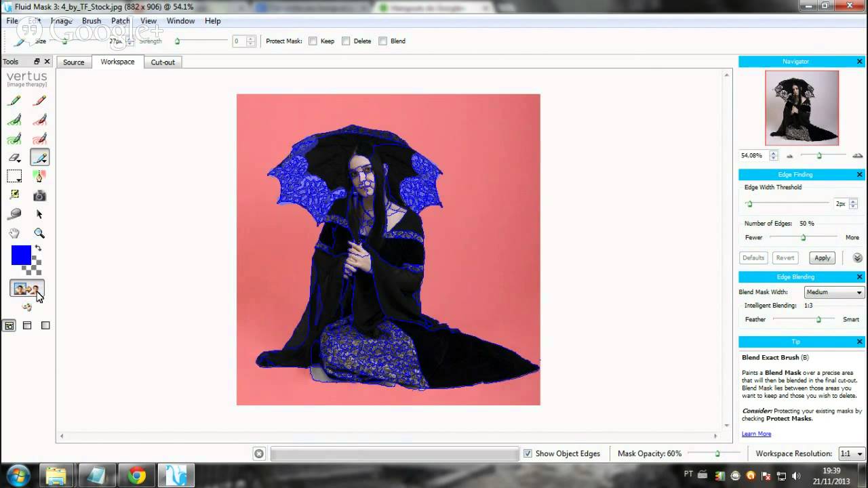Toggle the Protect Mask Delete checkbox
The height and width of the screenshot is (488, 868).
click(x=346, y=41)
